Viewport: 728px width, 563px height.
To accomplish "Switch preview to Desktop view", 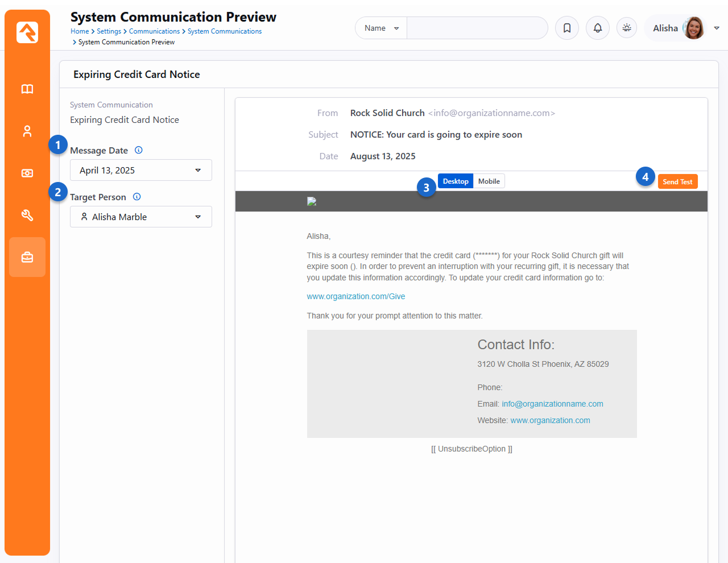I will [x=456, y=181].
